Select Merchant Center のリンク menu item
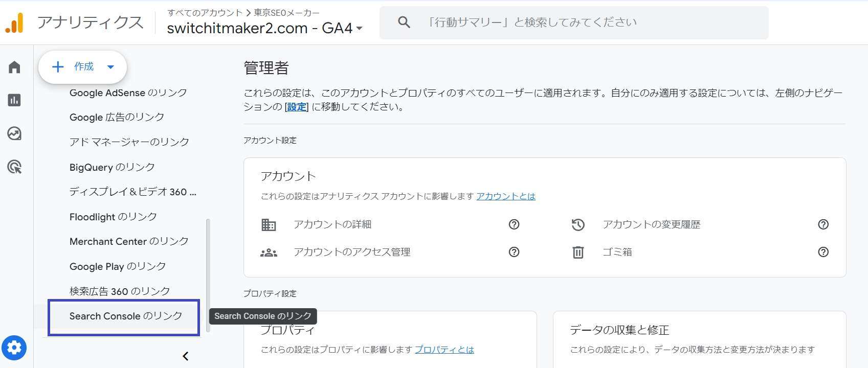Viewport: 868px width, 368px height. pos(129,241)
